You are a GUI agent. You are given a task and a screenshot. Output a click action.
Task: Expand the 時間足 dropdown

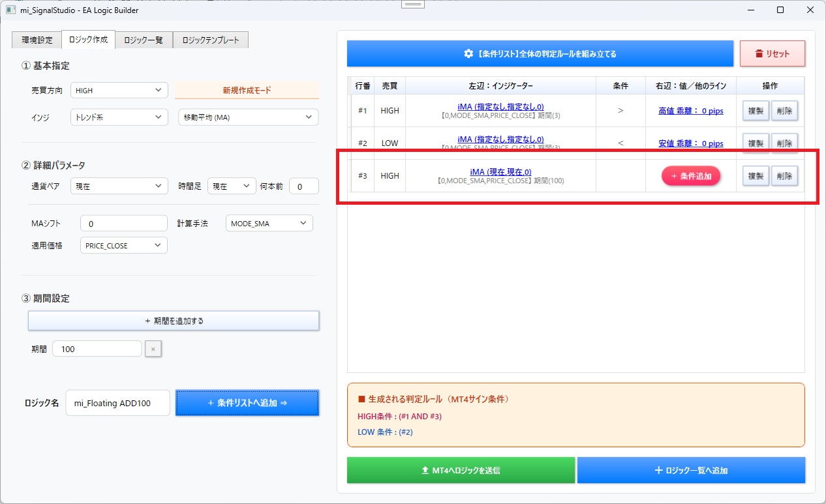(231, 186)
